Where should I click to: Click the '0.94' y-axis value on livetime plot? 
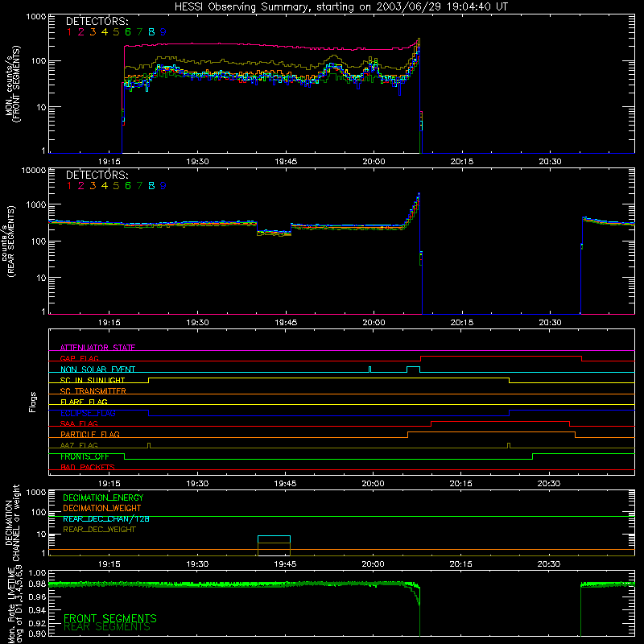[x=37, y=610]
